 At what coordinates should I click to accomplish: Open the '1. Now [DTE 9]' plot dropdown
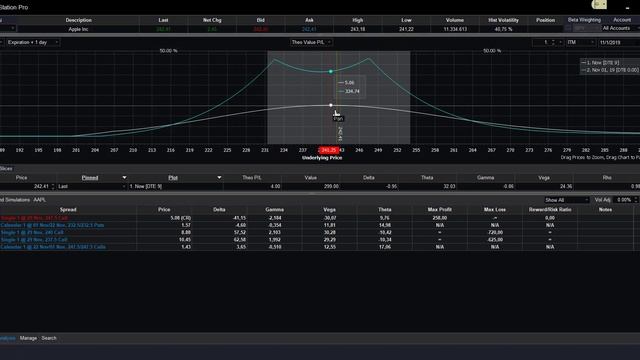coord(176,187)
